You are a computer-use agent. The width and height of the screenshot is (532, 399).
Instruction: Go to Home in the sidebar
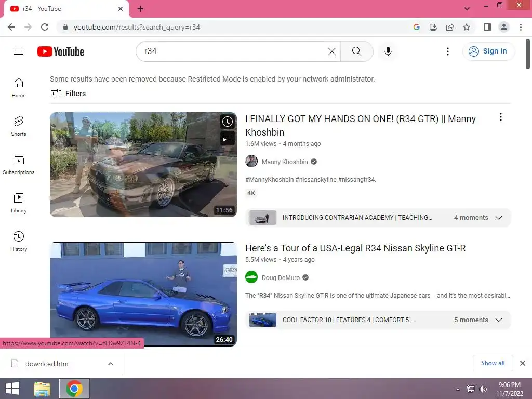tap(19, 87)
